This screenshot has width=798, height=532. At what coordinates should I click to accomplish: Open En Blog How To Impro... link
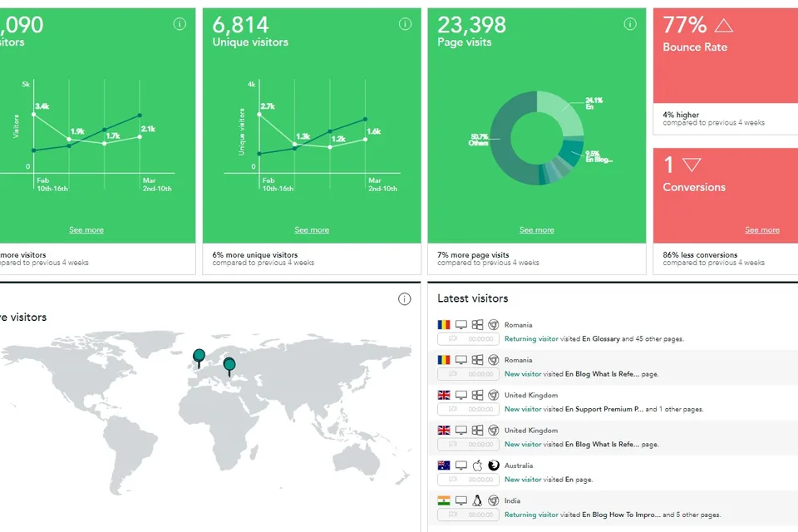tap(622, 515)
